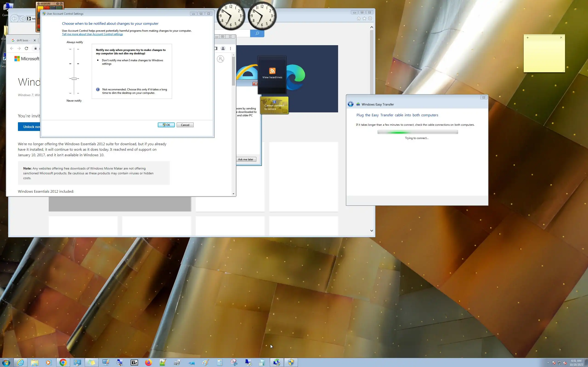Image resolution: width=588 pixels, height=367 pixels.
Task: Open 7-Zip from taskbar
Action: [134, 362]
